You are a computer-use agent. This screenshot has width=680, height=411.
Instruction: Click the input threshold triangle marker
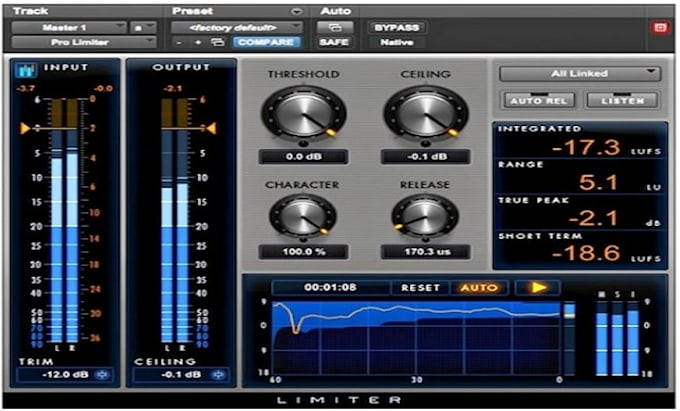(x=25, y=128)
